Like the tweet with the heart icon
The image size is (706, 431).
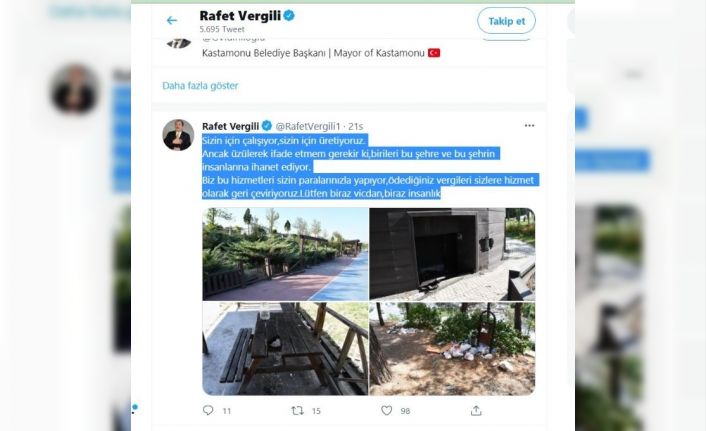pos(387,410)
